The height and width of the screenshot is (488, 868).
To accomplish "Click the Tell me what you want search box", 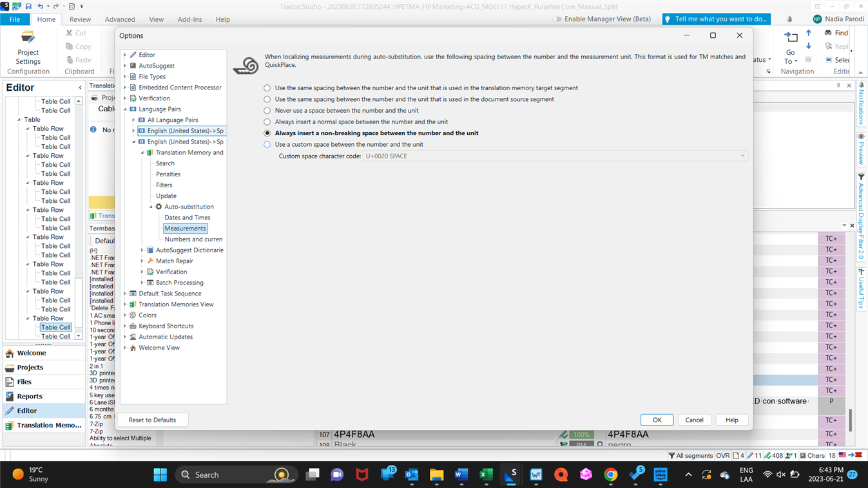I will click(717, 19).
